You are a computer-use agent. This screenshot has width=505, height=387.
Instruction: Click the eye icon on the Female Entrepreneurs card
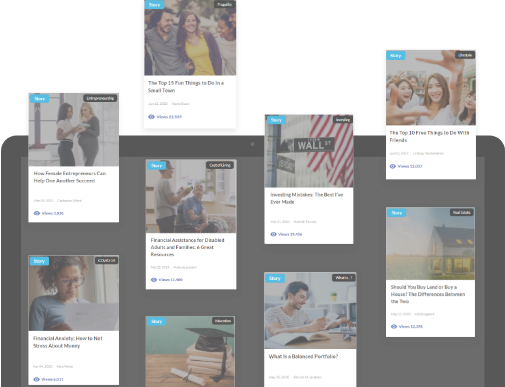(x=37, y=213)
